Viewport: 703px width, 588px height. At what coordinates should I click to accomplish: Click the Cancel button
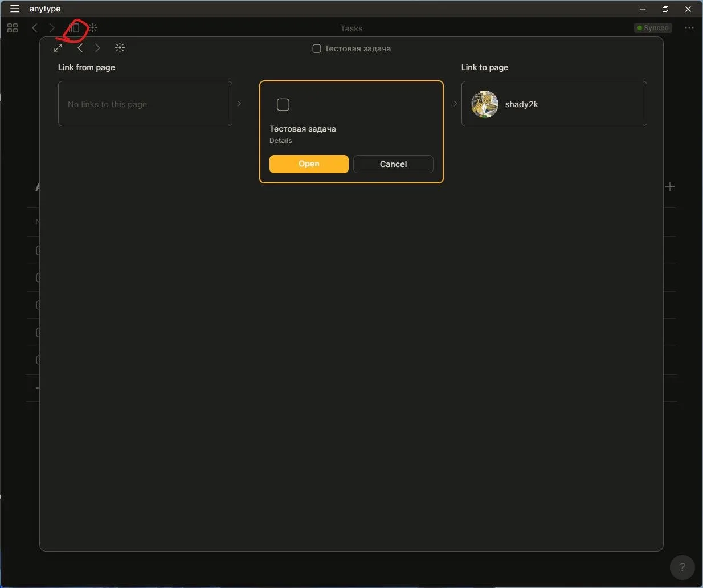coord(393,164)
